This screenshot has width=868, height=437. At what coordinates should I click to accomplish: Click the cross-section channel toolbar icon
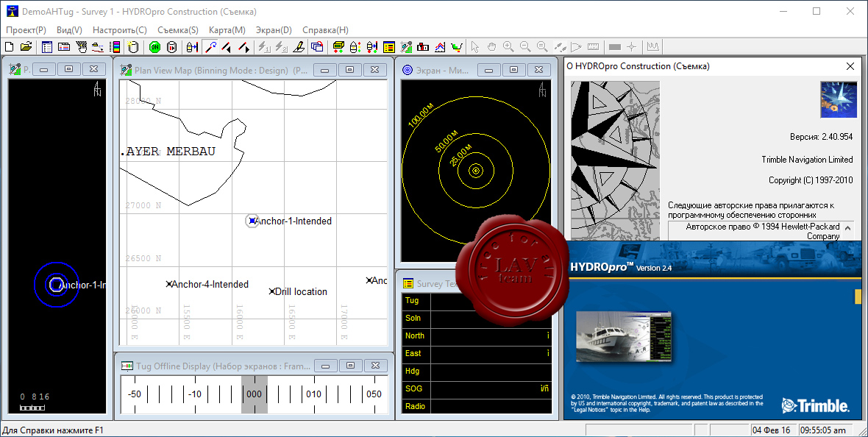pyautogui.click(x=457, y=47)
